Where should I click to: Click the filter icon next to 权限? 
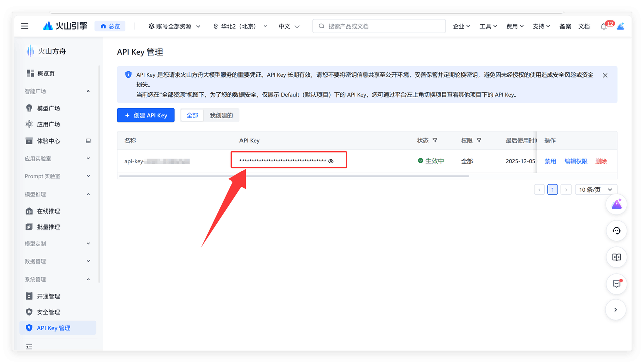[x=479, y=141]
